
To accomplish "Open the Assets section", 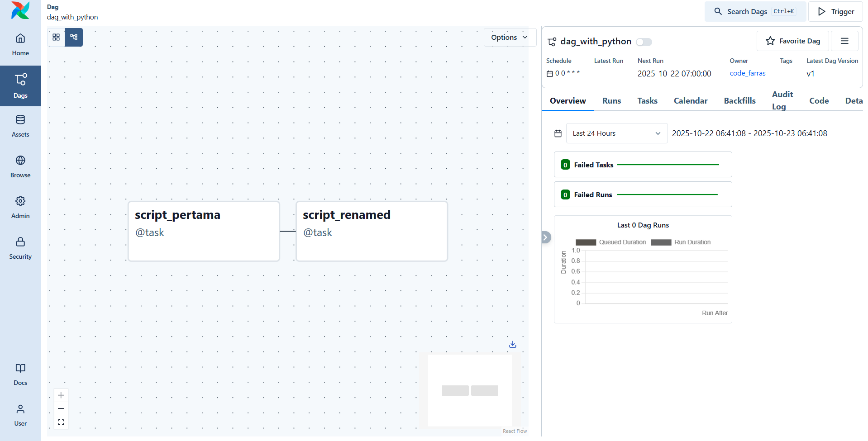I will coord(20,126).
